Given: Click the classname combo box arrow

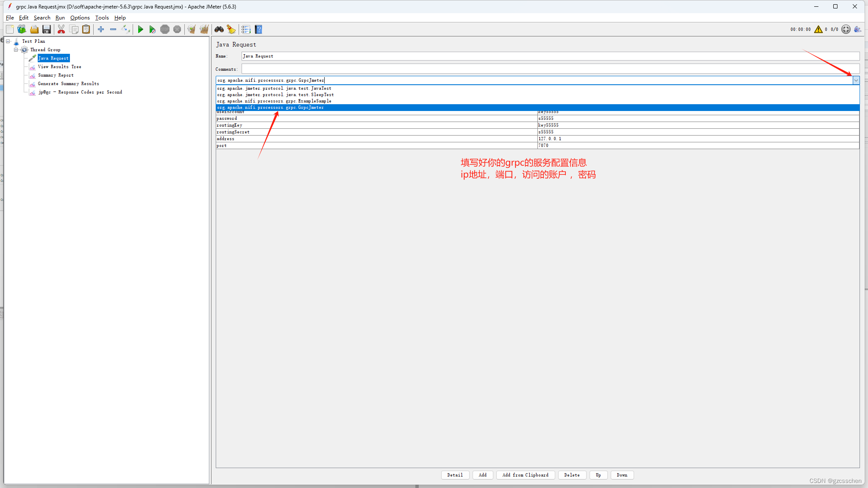Looking at the screenshot, I should (x=856, y=80).
